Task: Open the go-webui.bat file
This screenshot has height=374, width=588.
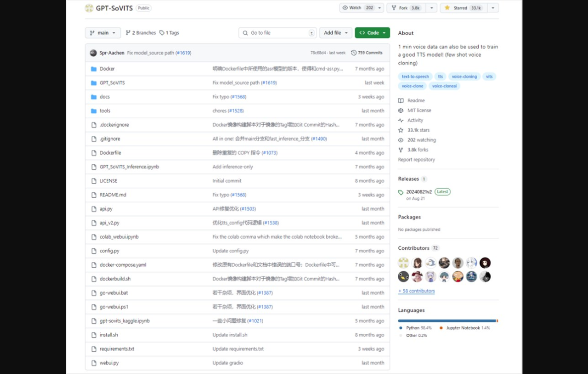Action: 114,293
